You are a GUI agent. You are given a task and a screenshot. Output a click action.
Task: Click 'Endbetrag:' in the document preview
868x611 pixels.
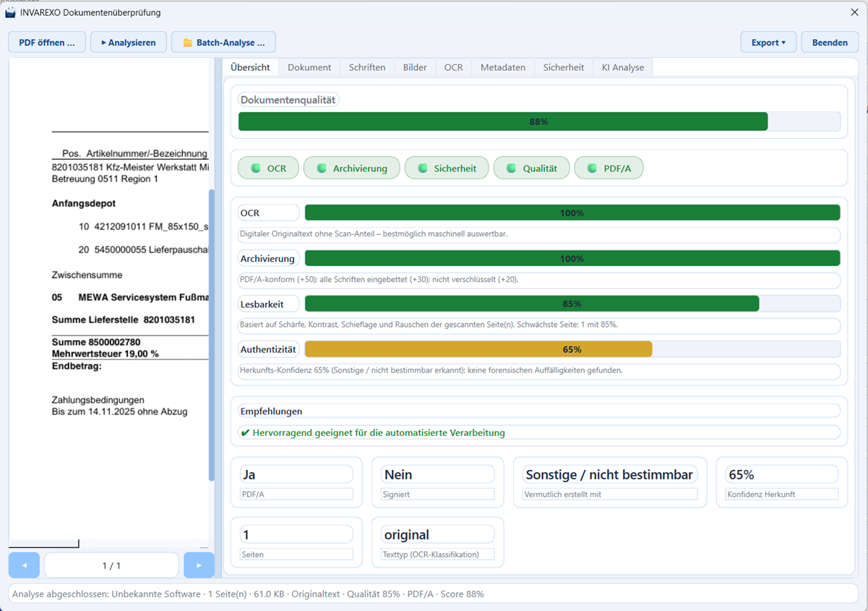77,366
